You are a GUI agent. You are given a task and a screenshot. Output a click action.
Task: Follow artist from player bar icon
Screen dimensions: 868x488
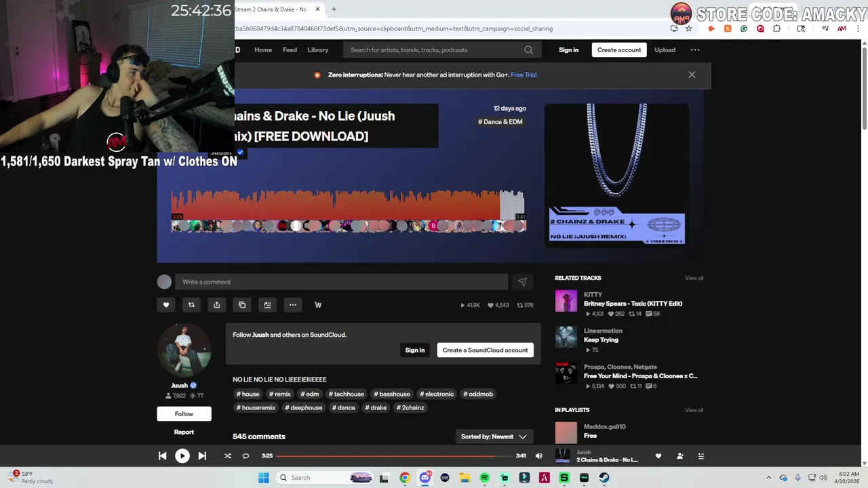[x=679, y=456]
